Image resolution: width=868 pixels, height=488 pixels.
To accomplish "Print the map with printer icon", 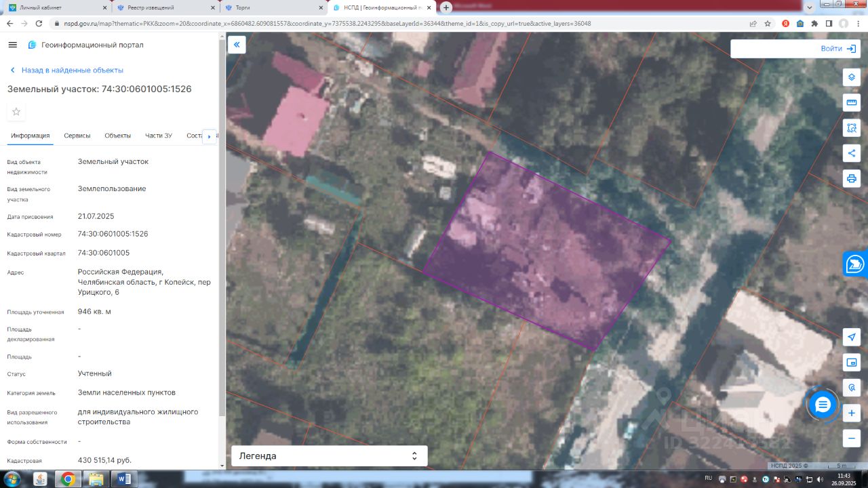I will tap(852, 179).
